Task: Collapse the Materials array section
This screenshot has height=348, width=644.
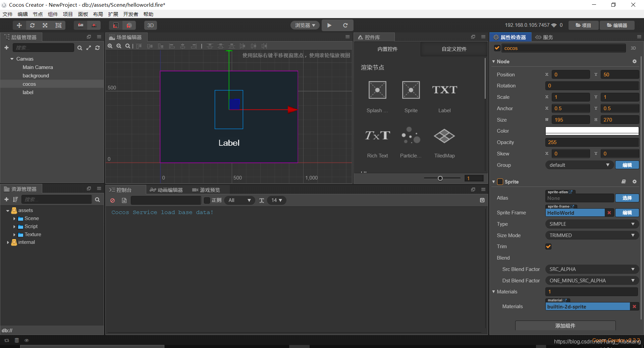Action: (x=494, y=292)
